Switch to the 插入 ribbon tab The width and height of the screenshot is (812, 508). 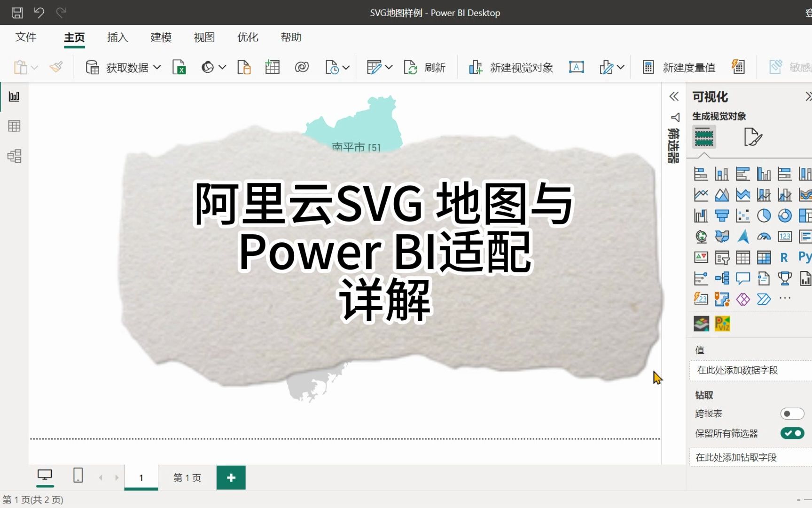117,37
